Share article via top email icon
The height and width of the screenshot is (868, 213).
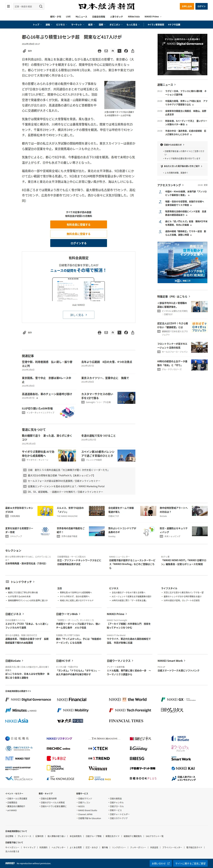106,51
